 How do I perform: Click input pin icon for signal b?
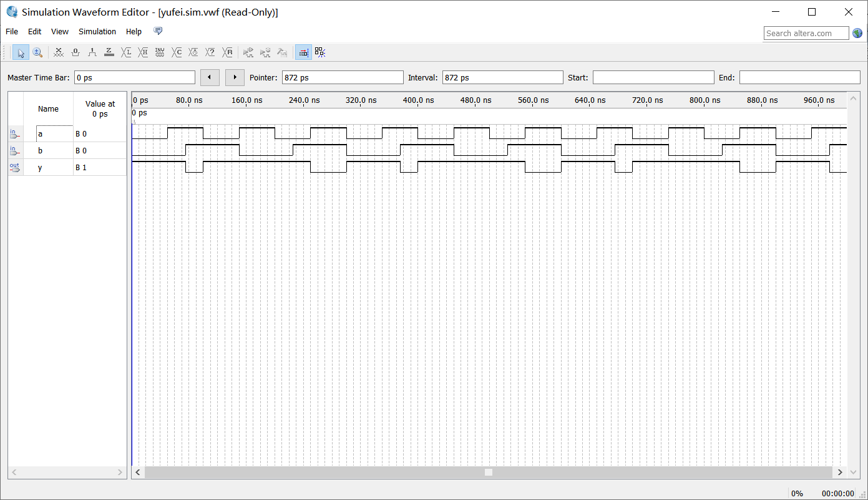15,151
